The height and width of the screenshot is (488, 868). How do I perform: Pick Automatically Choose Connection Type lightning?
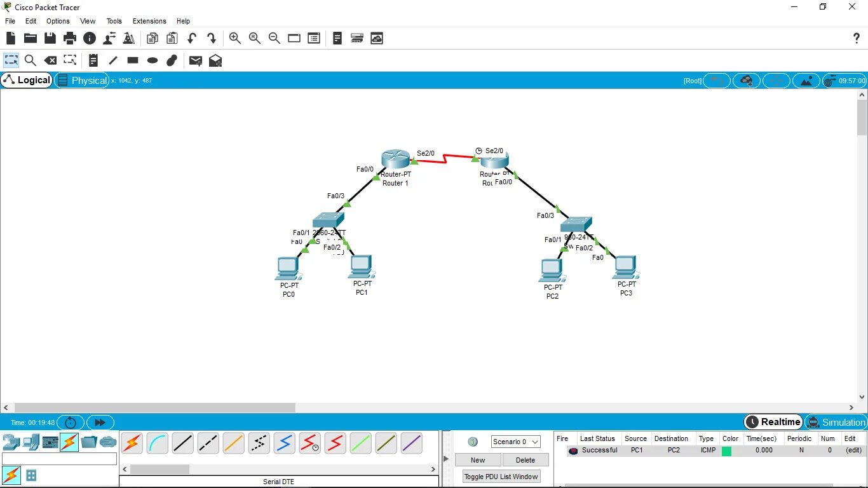(x=132, y=443)
